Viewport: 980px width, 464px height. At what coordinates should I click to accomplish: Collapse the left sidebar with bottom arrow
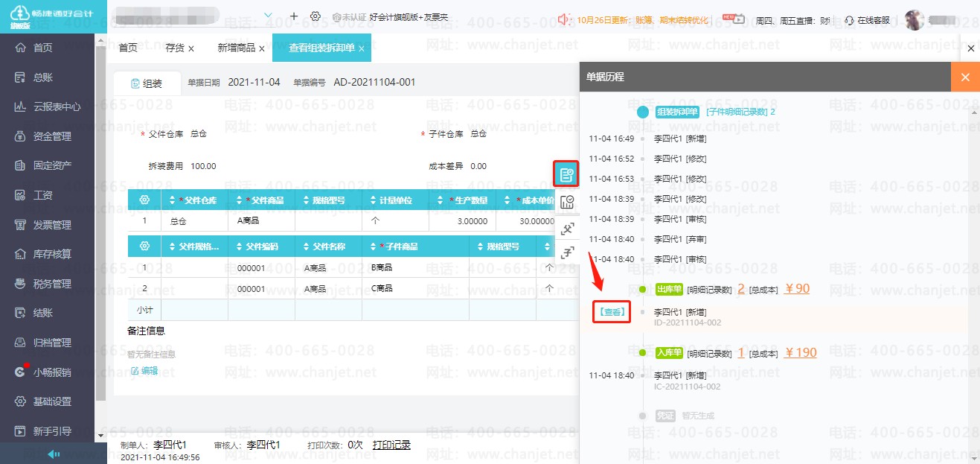pos(54,454)
